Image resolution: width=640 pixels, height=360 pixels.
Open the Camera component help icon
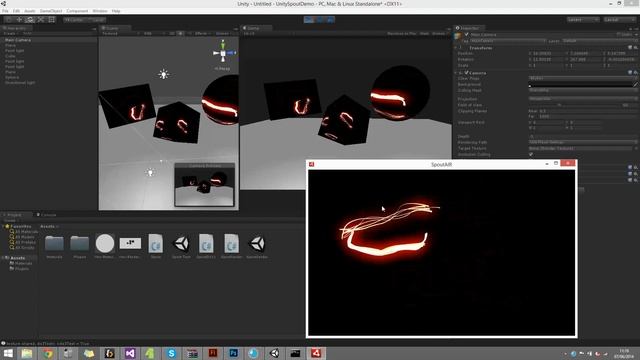630,73
